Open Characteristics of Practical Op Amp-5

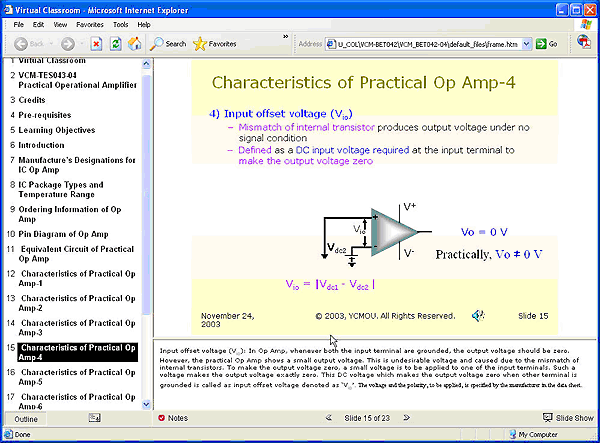click(77, 377)
